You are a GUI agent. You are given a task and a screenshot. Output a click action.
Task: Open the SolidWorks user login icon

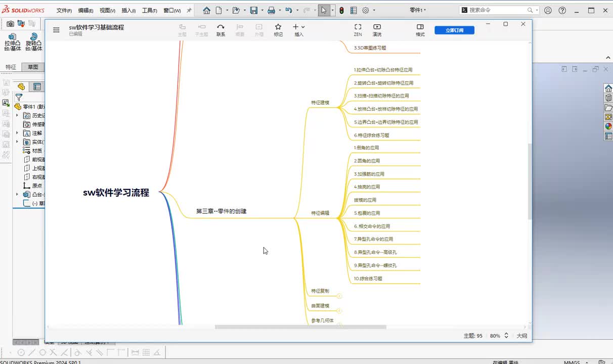[548, 10]
